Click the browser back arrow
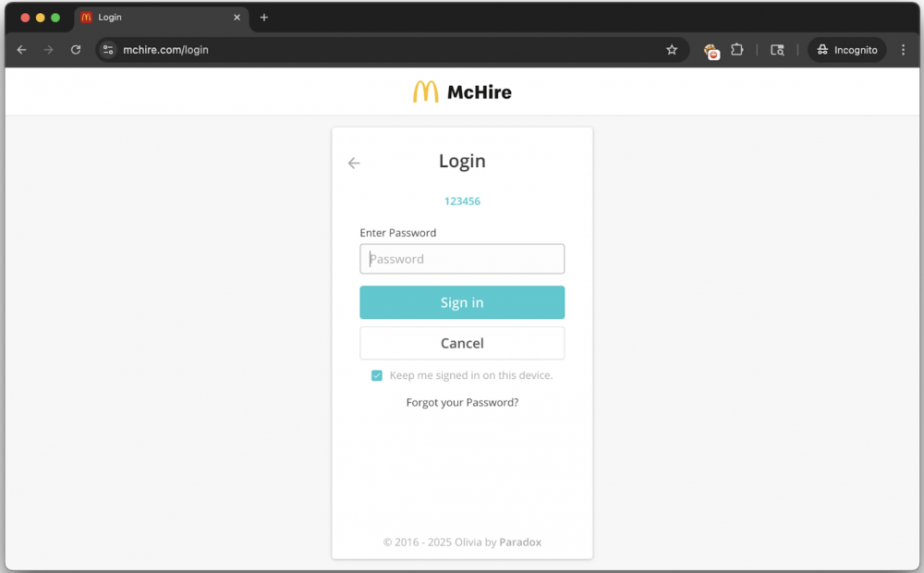 (22, 50)
